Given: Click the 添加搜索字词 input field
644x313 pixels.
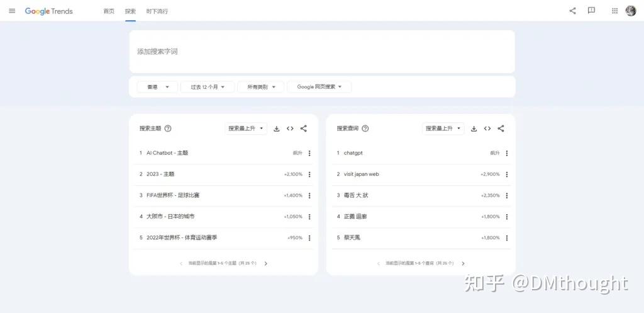Looking at the screenshot, I should pos(322,52).
